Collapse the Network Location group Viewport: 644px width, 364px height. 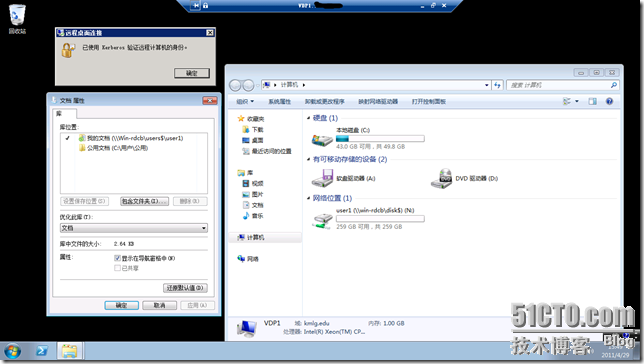point(308,198)
